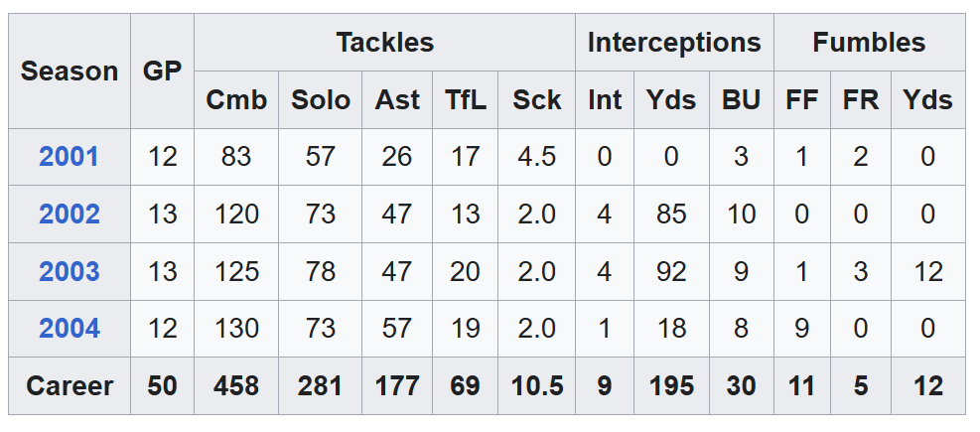Click the Tackles group header
Image resolution: width=980 pixels, height=432 pixels.
pos(384,43)
